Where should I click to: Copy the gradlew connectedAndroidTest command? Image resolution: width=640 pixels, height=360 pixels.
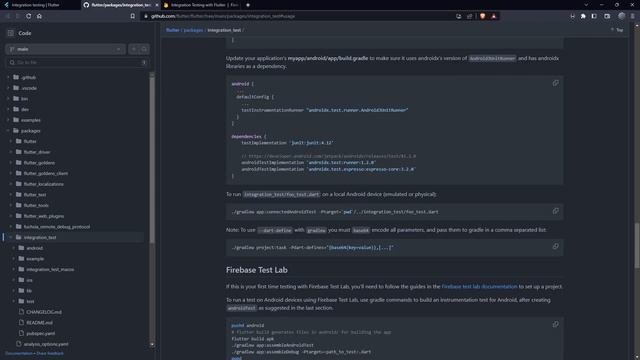(556, 211)
